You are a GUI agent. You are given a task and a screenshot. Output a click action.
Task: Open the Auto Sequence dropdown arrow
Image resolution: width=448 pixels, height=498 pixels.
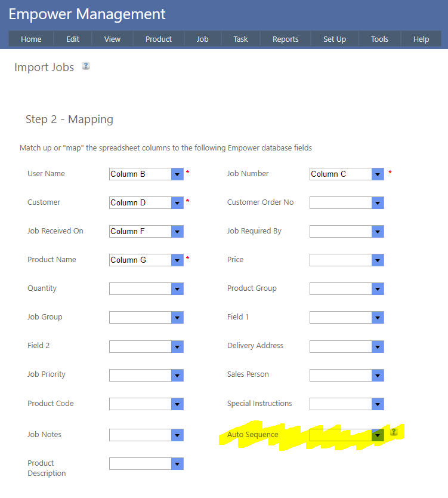coord(378,435)
